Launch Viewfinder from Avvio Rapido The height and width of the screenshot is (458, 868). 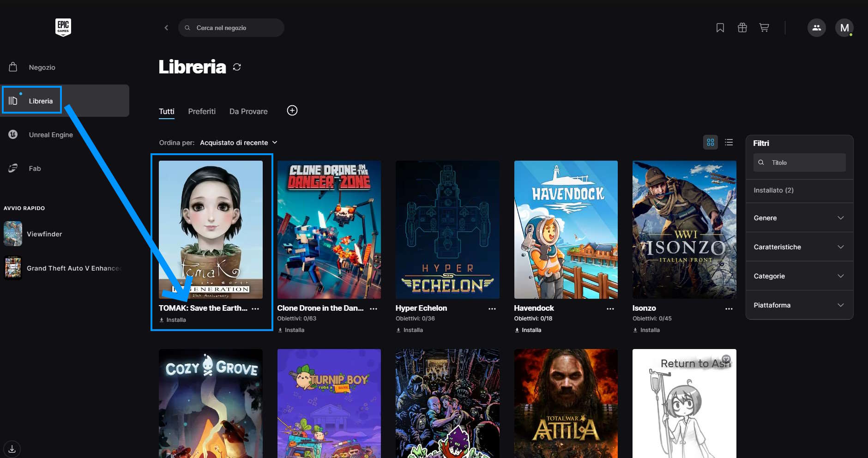pyautogui.click(x=44, y=234)
